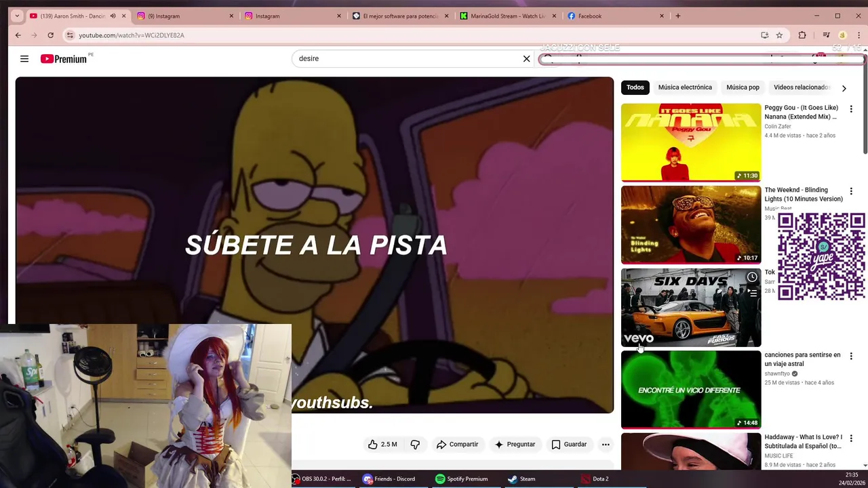Open the Blinding Lights video thumbnail
The width and height of the screenshot is (868, 488).
pyautogui.click(x=691, y=225)
